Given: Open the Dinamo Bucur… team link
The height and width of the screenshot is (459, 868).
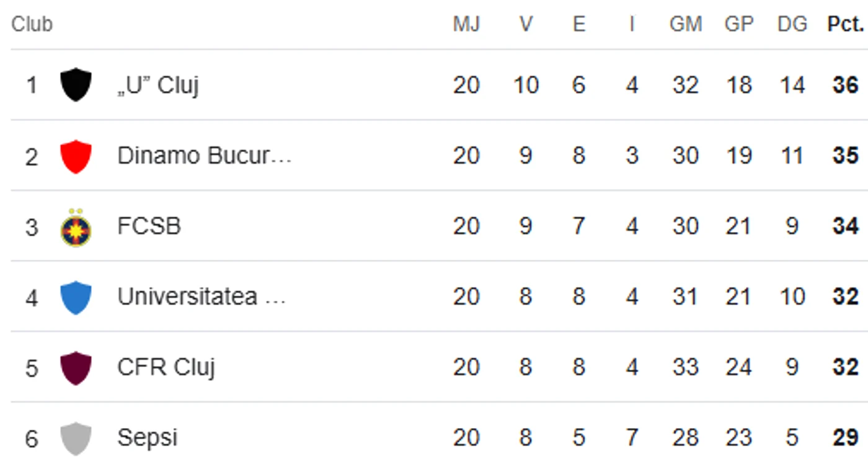Looking at the screenshot, I should (x=204, y=156).
